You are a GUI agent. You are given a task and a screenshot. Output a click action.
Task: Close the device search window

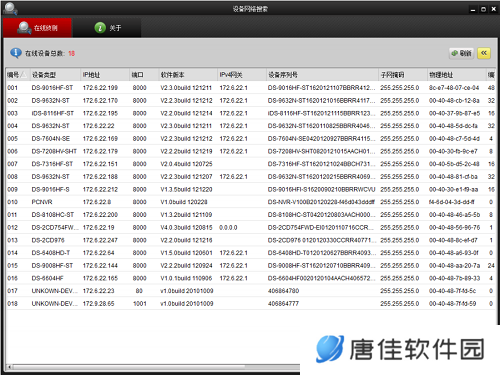(x=494, y=9)
